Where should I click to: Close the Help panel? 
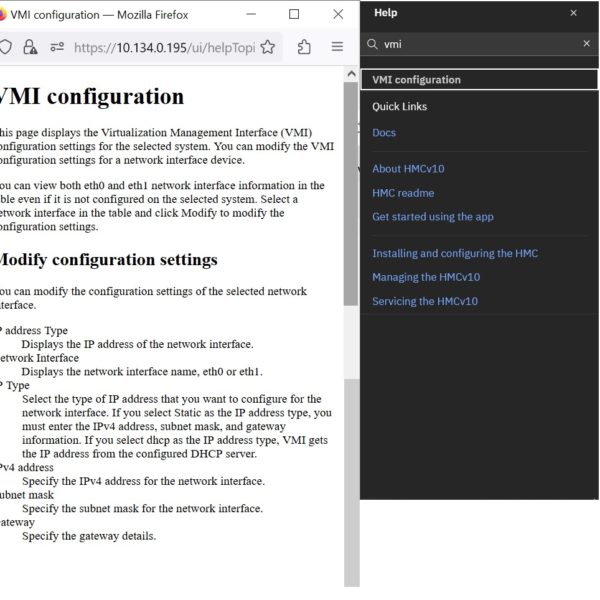click(573, 13)
